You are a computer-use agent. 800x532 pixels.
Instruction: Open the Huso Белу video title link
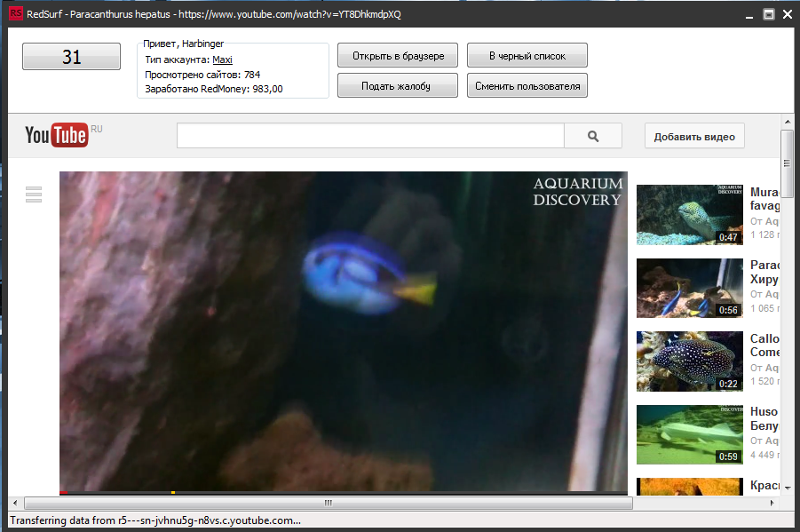[764, 418]
